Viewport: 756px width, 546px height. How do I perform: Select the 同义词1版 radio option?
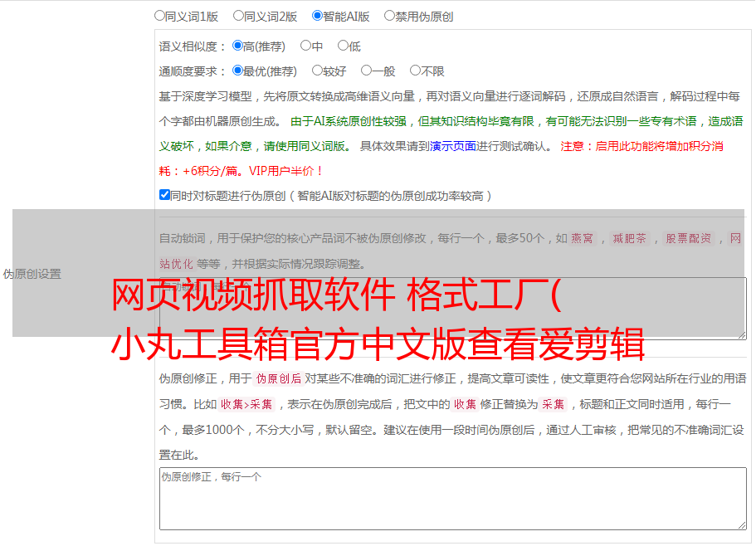[159, 15]
